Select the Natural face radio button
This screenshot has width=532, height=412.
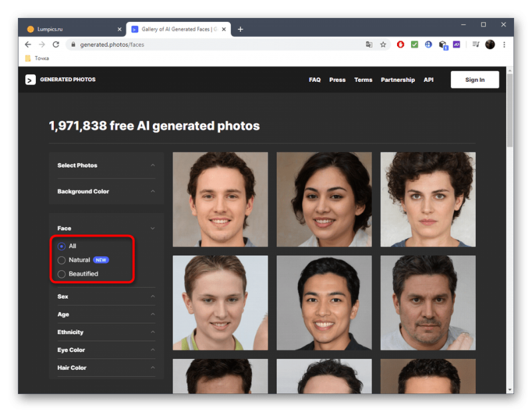pyautogui.click(x=61, y=260)
